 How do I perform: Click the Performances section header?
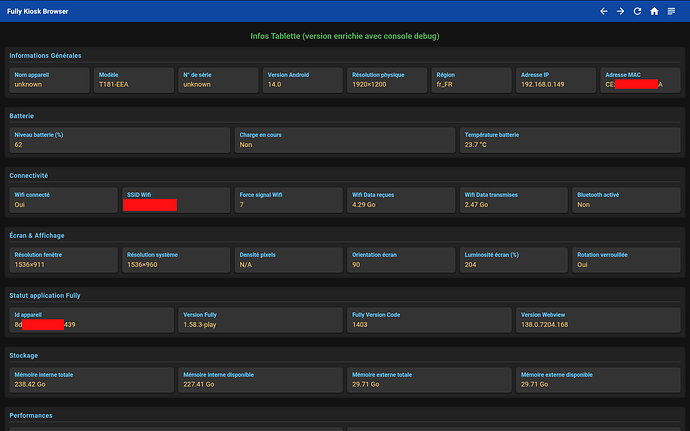click(x=31, y=415)
